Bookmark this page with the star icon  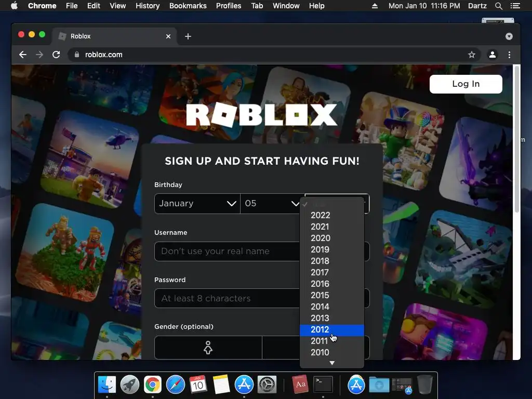pyautogui.click(x=472, y=55)
